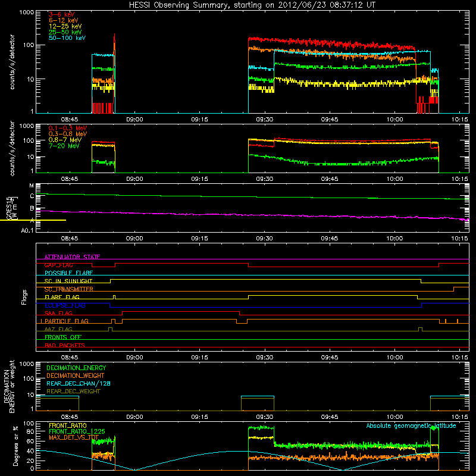Click the A0.1 label on GOES axis
The height and width of the screenshot is (476, 476).
(27, 230)
